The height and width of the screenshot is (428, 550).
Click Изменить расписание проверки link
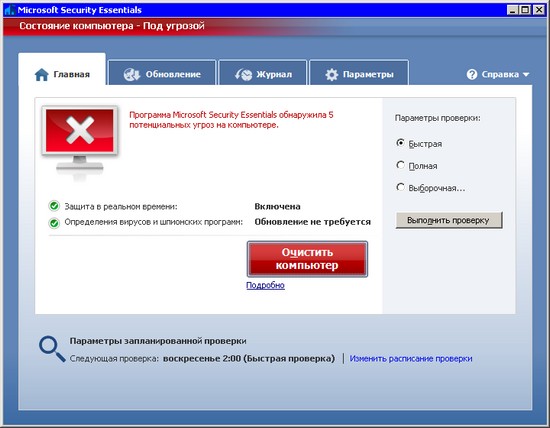pos(411,359)
